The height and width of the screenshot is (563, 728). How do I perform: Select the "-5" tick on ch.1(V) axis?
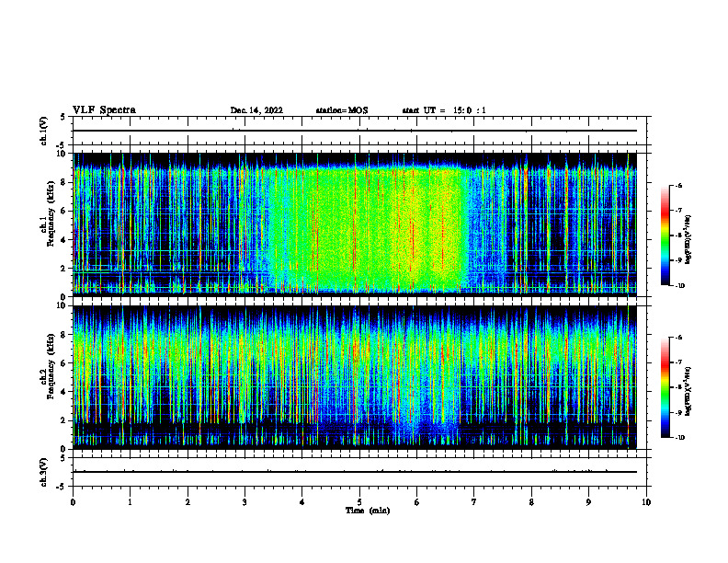click(62, 145)
